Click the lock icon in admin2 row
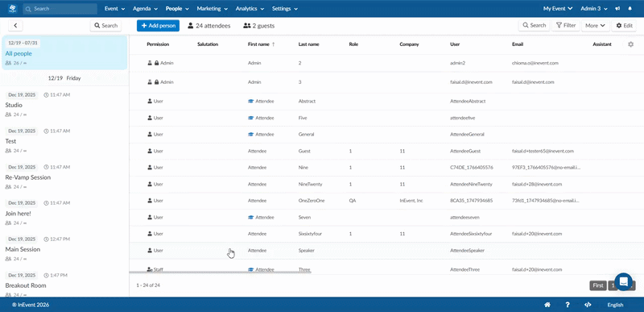Image resolution: width=644 pixels, height=312 pixels. pyautogui.click(x=156, y=64)
